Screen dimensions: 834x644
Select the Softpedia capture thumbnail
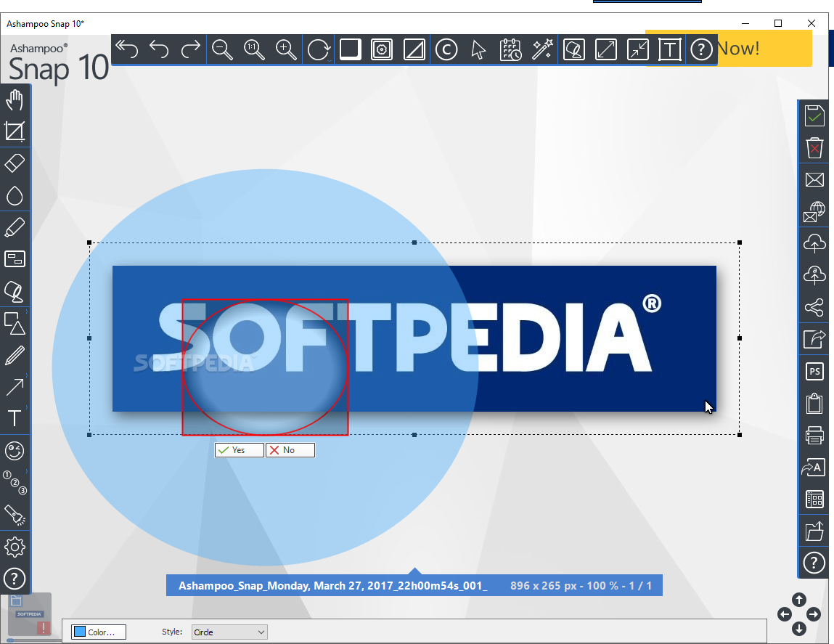point(30,614)
